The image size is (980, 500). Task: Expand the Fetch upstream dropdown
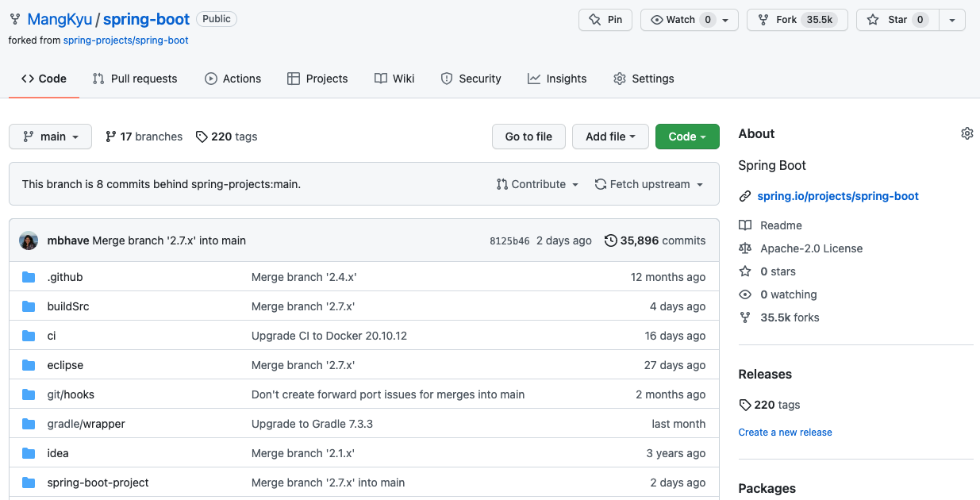pyautogui.click(x=649, y=184)
